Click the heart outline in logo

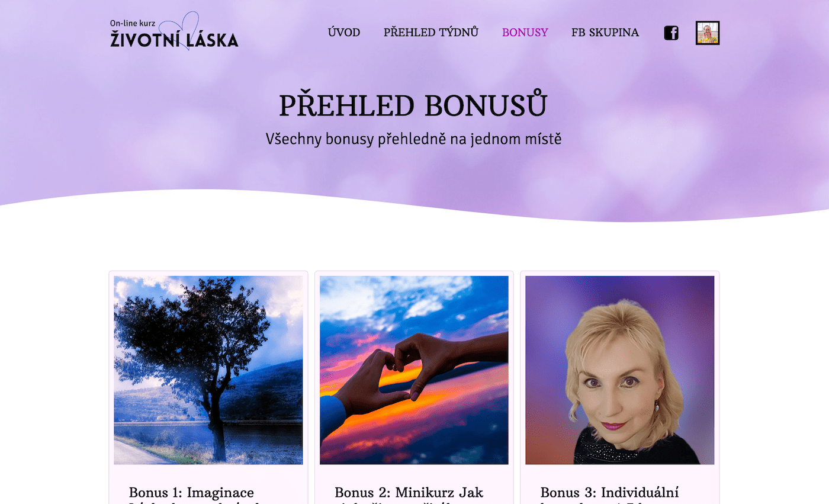point(188,31)
